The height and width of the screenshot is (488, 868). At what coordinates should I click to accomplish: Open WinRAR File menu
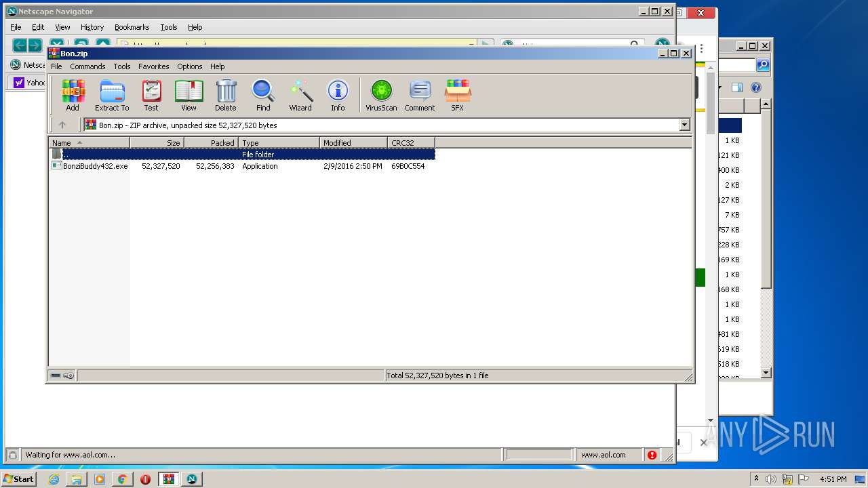pyautogui.click(x=56, y=66)
